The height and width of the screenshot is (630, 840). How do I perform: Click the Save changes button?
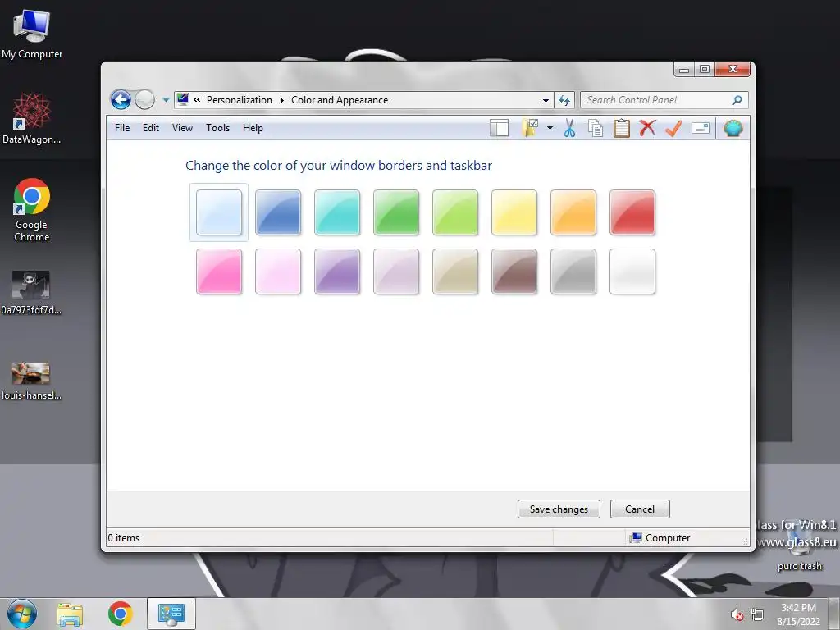point(559,509)
